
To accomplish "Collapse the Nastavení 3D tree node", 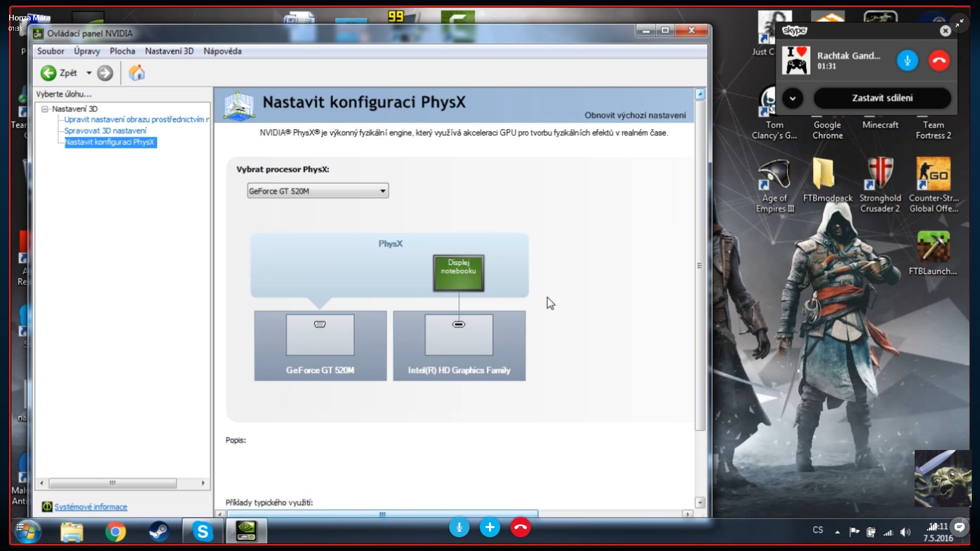I will 45,109.
